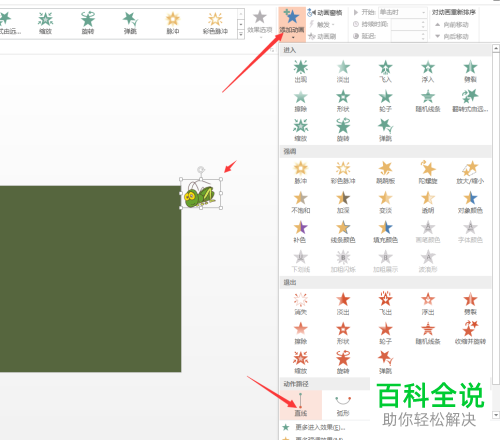Viewport: 500px width, 440px height.
Task: Choose Wipe (擦除) exit effect
Action: 300,333
